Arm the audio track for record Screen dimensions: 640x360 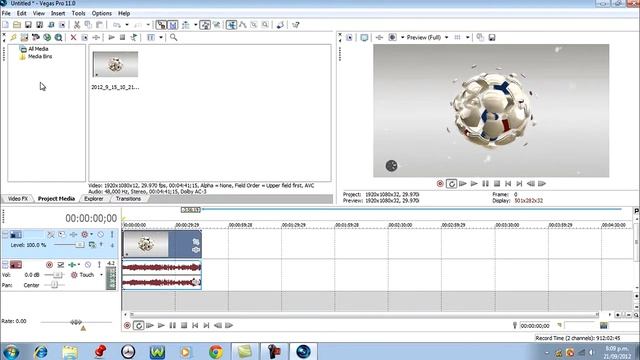click(x=49, y=264)
